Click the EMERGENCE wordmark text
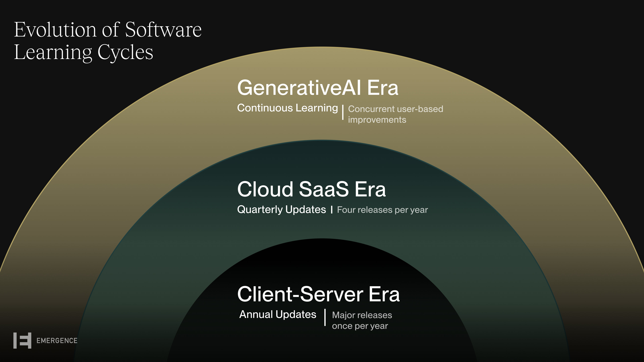This screenshot has height=362, width=644. [57, 341]
